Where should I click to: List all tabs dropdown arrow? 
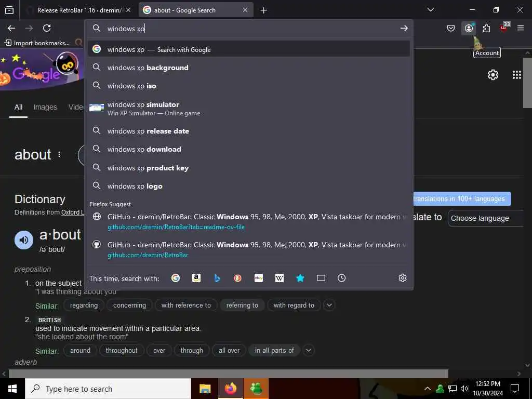click(x=431, y=10)
